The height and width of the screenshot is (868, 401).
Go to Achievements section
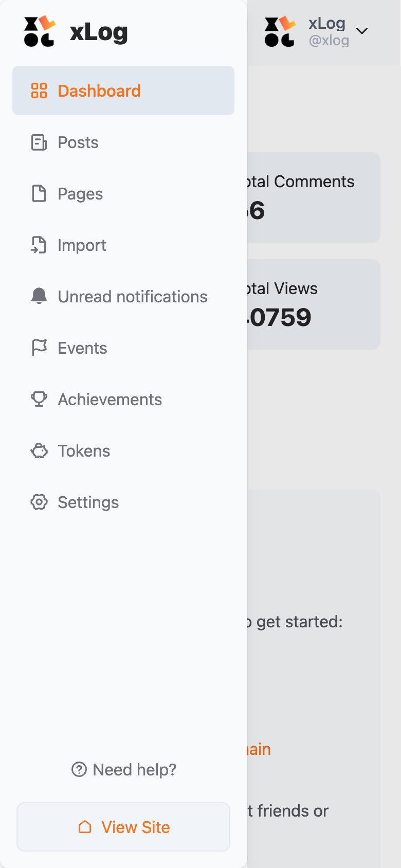[123, 399]
